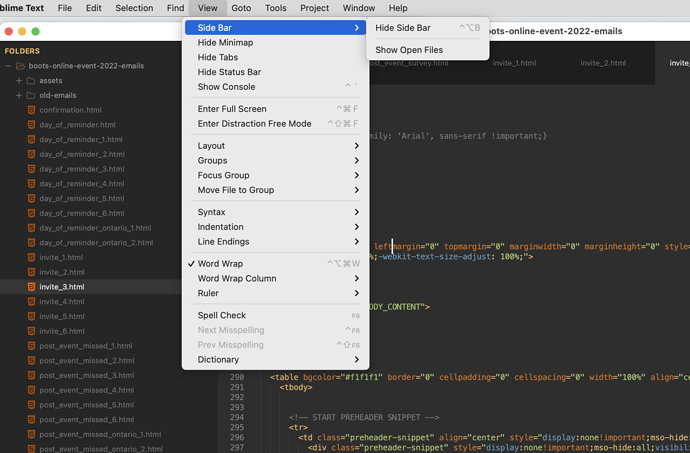The height and width of the screenshot is (453, 690).
Task: Click the HTML file icon next to invite_3.html
Action: coord(32,287)
